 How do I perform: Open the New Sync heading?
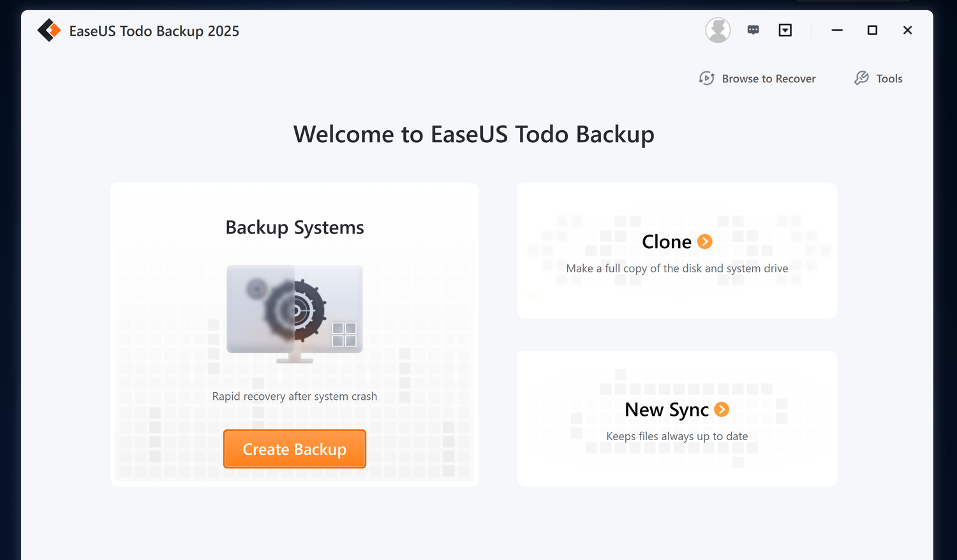(667, 409)
